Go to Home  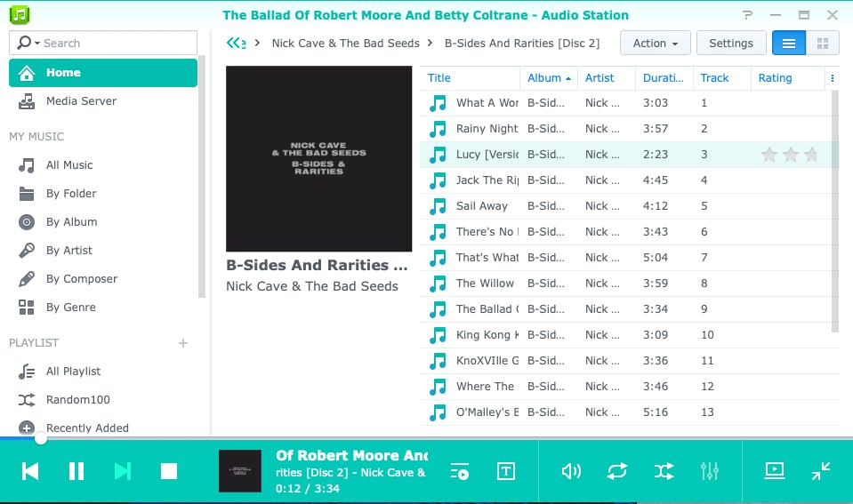[x=103, y=73]
